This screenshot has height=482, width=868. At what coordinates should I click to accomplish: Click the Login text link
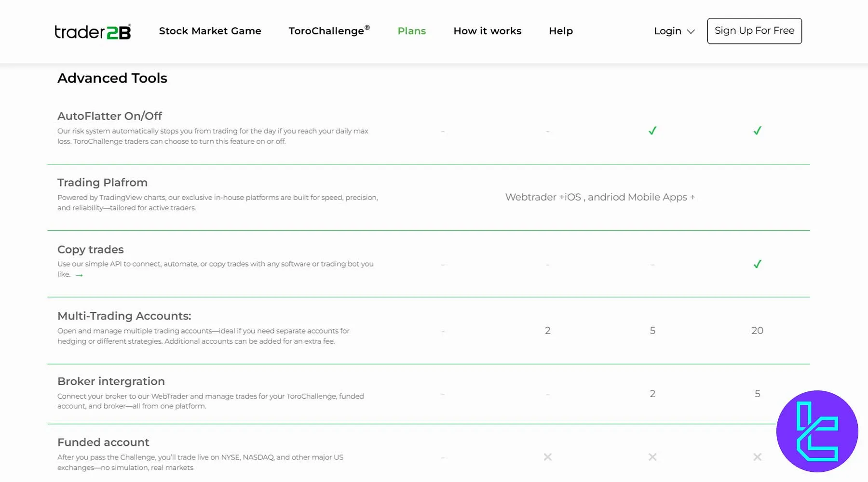667,31
